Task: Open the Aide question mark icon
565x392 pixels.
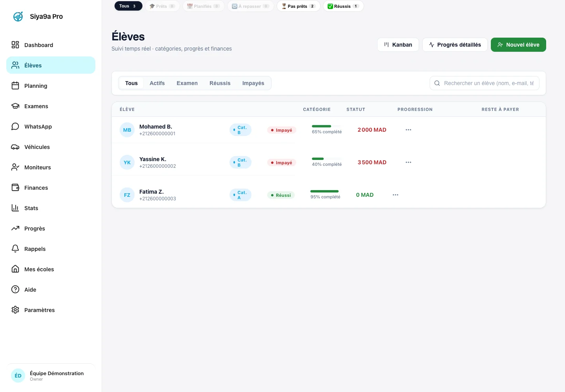Action: coord(15,289)
